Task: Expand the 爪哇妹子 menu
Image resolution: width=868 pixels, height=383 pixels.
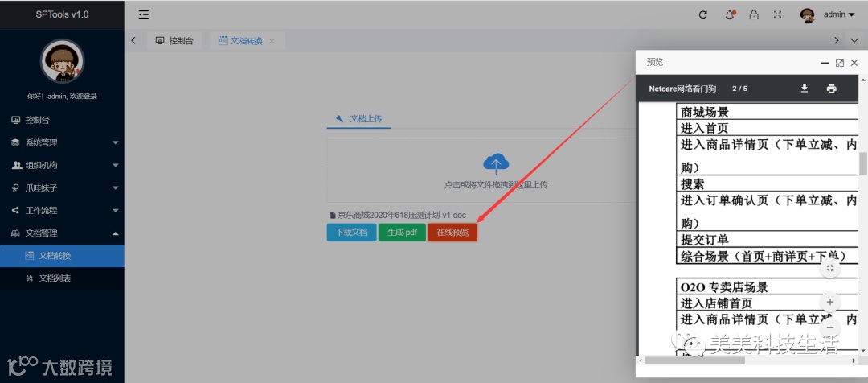Action: click(62, 188)
